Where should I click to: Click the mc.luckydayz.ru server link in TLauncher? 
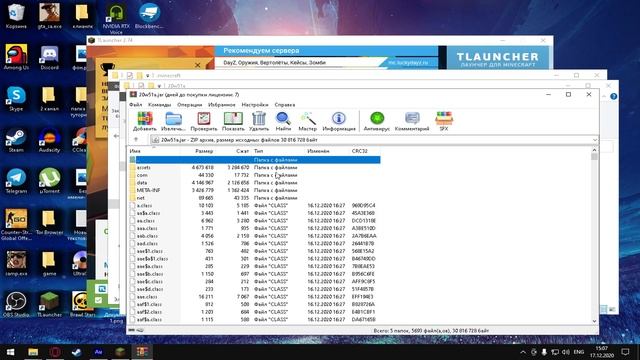(x=408, y=62)
